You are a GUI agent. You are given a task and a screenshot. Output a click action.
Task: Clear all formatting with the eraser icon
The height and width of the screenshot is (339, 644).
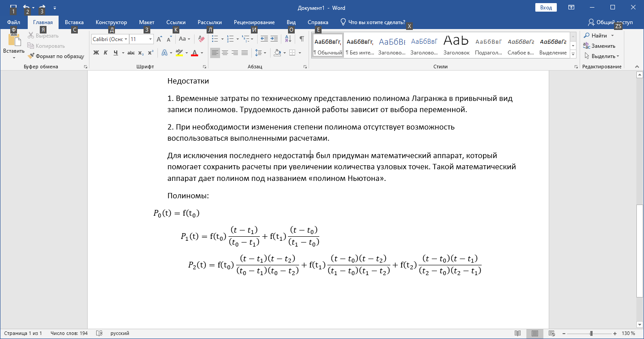pos(201,39)
